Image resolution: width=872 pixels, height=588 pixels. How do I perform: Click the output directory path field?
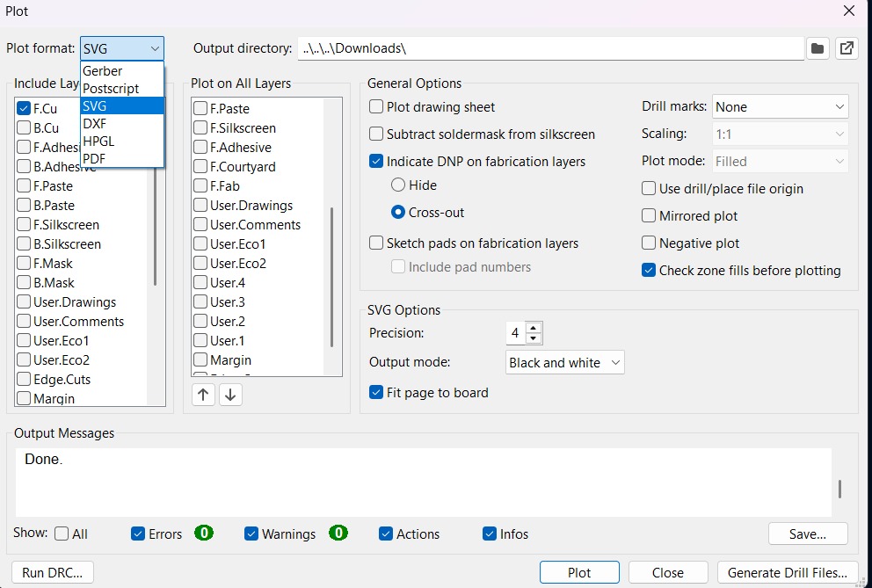click(x=550, y=48)
